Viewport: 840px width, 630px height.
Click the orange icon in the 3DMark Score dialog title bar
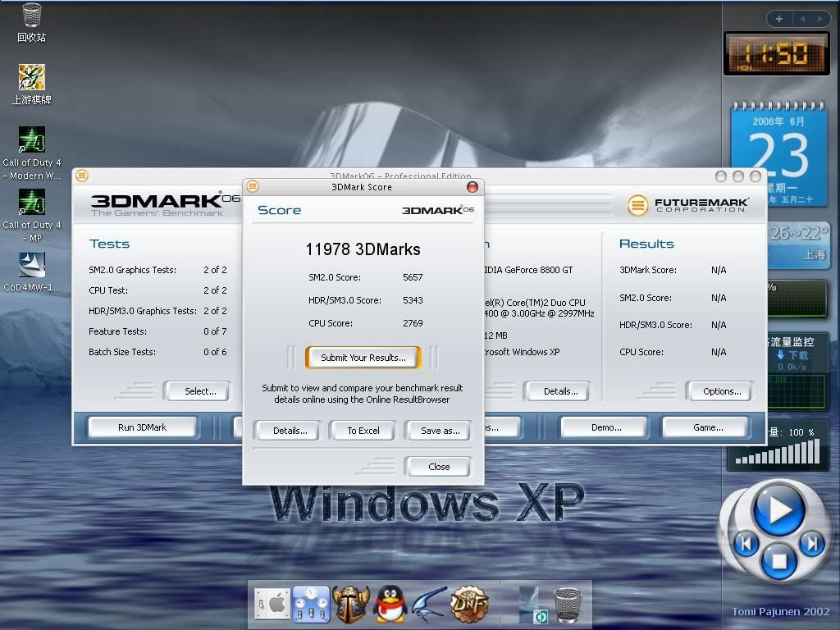[x=253, y=186]
